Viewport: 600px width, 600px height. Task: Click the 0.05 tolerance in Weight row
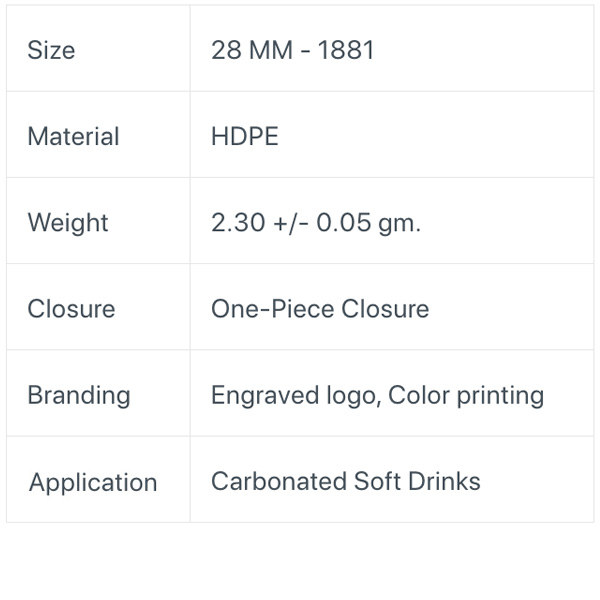click(x=344, y=223)
